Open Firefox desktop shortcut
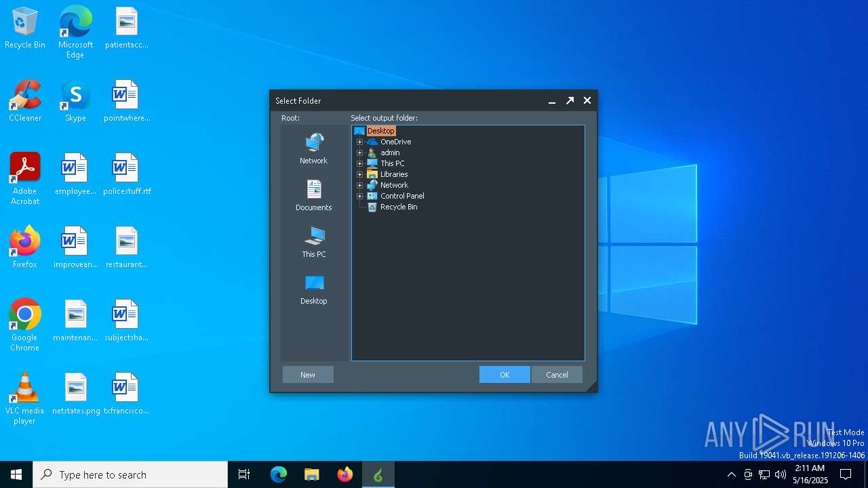 (25, 248)
